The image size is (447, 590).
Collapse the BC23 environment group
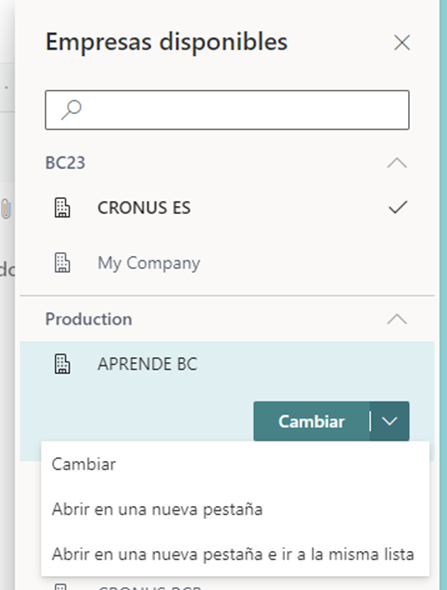(x=397, y=163)
